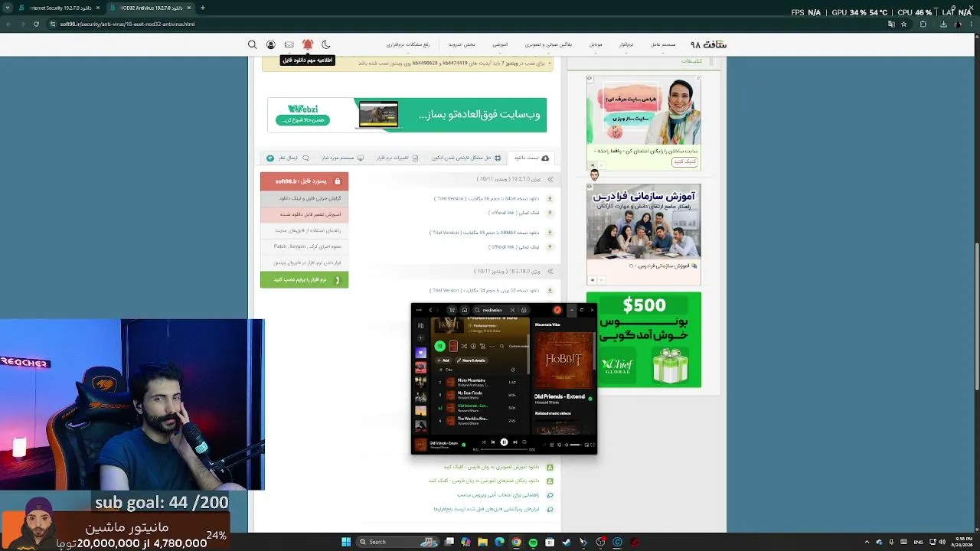The image size is (980, 551).
Task: Open the بخش اندروید navigation menu
Action: click(x=462, y=44)
